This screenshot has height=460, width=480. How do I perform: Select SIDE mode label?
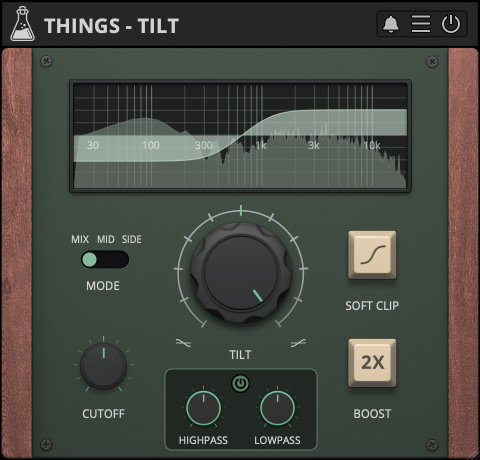(x=132, y=239)
